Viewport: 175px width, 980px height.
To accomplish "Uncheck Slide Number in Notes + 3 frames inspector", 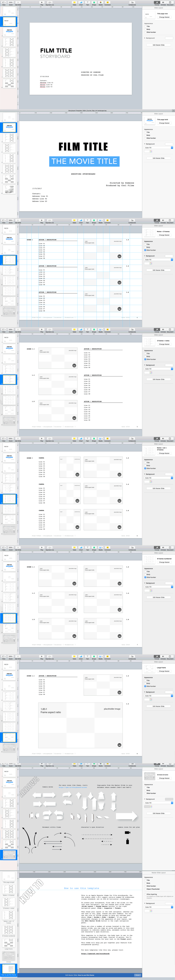I will coord(145,250).
